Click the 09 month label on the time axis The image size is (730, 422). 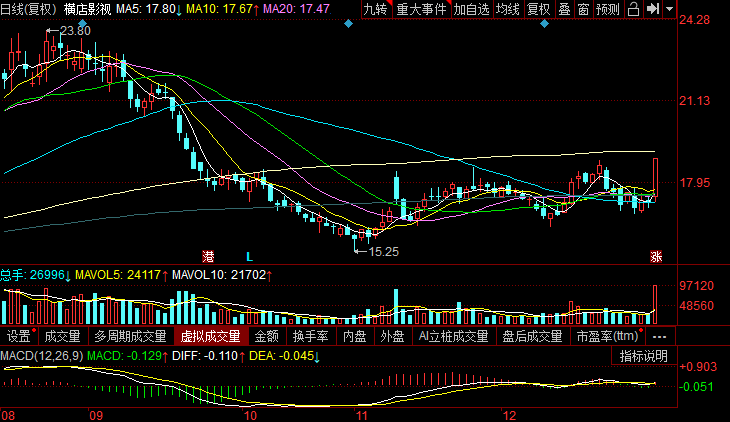click(96, 415)
